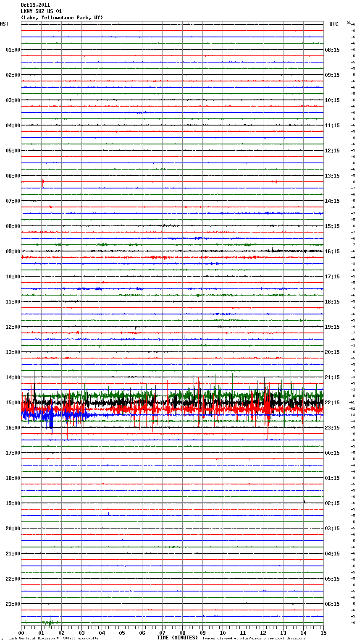Screen dimensions: 357x644
Task: Click the "22:00" MST time label
Action: (x=13, y=579)
